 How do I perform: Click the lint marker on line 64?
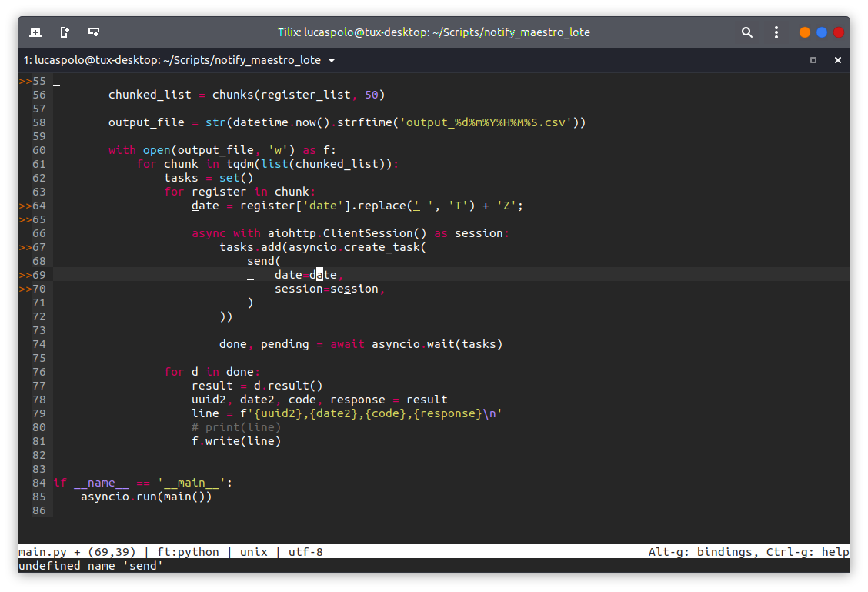[25, 206]
